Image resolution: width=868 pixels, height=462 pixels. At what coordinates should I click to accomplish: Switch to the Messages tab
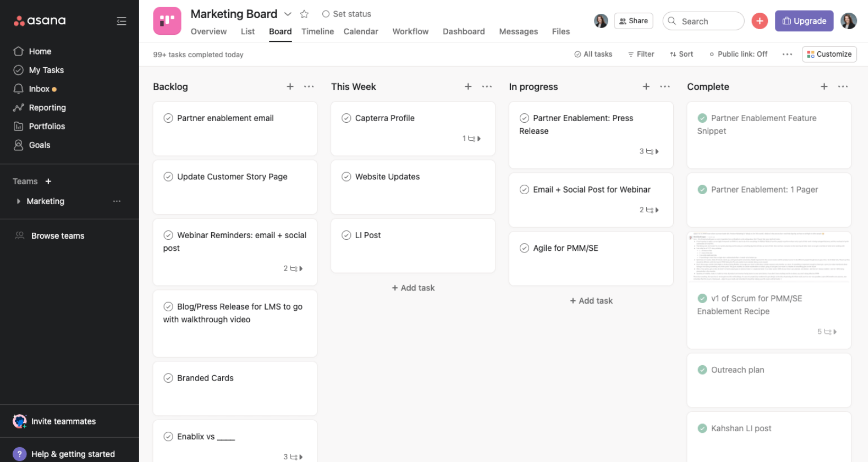[518, 32]
